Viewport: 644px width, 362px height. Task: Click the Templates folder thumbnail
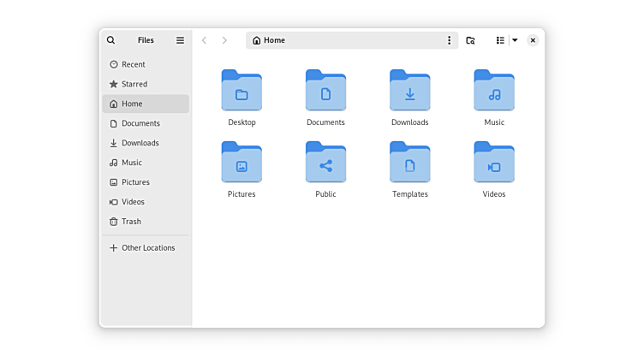[410, 163]
